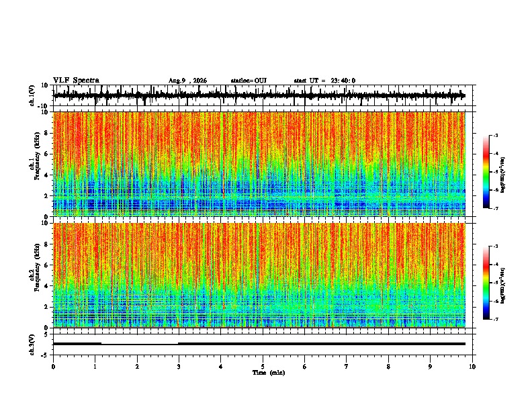The height and width of the screenshot is (411, 532).
Task: Click inside the ch.1 spectrogram panel
Action: point(259,164)
